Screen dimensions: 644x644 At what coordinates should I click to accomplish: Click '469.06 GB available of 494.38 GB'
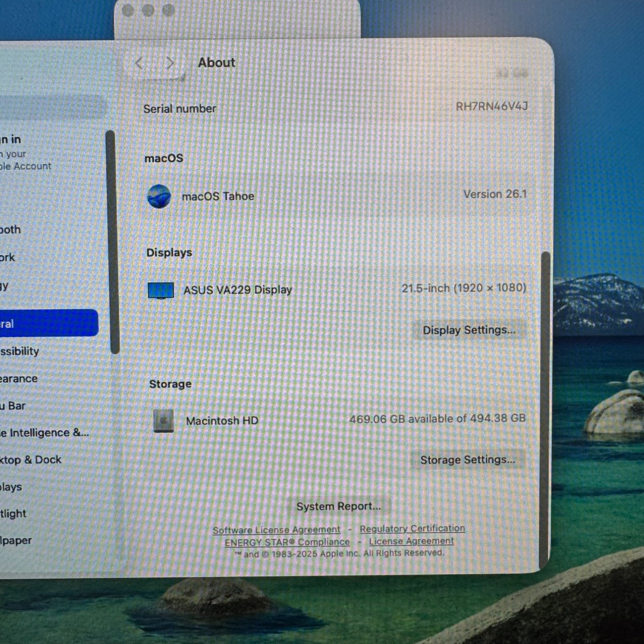(x=438, y=419)
